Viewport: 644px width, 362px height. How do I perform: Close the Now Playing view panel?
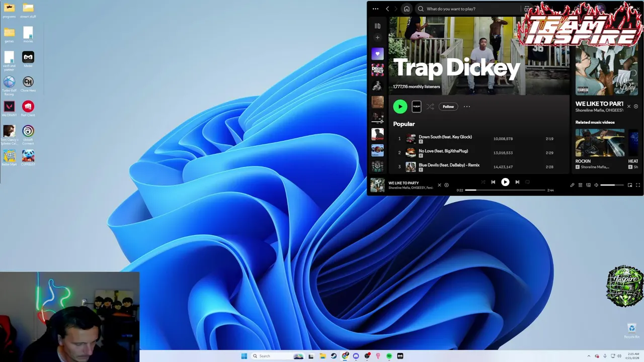coord(628,107)
